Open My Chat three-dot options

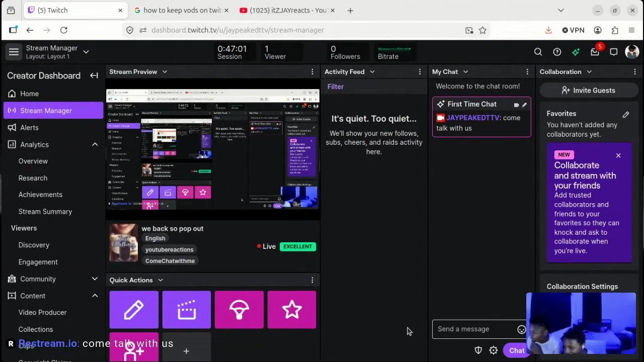(x=527, y=72)
